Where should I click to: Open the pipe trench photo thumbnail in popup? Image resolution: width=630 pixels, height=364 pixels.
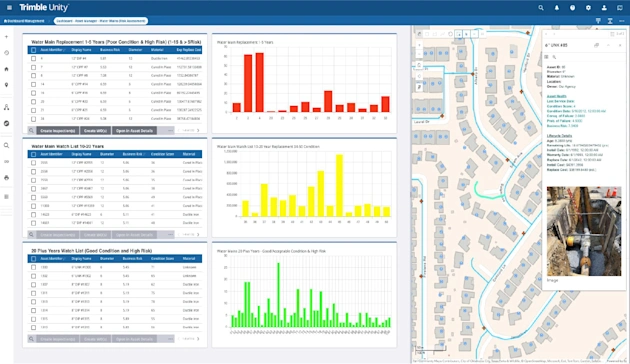pos(584,231)
